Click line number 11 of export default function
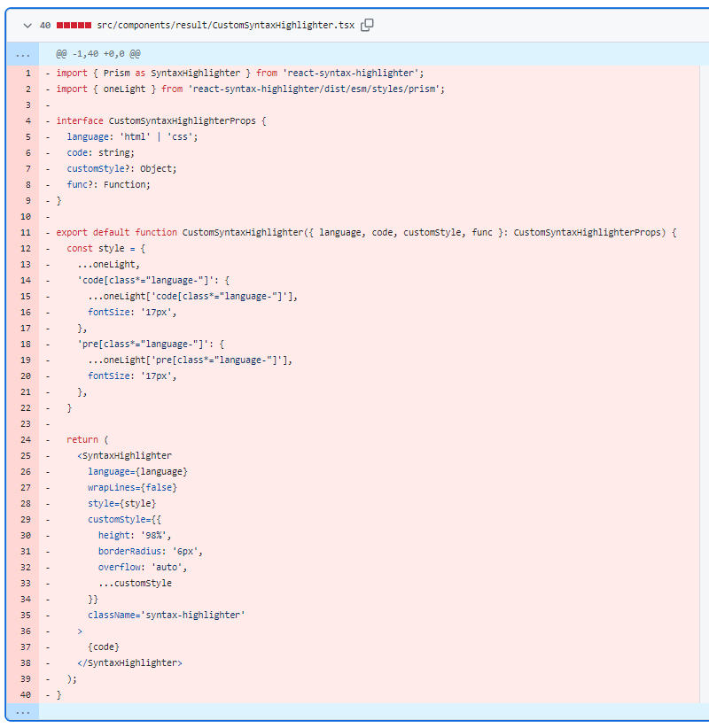 (x=26, y=232)
